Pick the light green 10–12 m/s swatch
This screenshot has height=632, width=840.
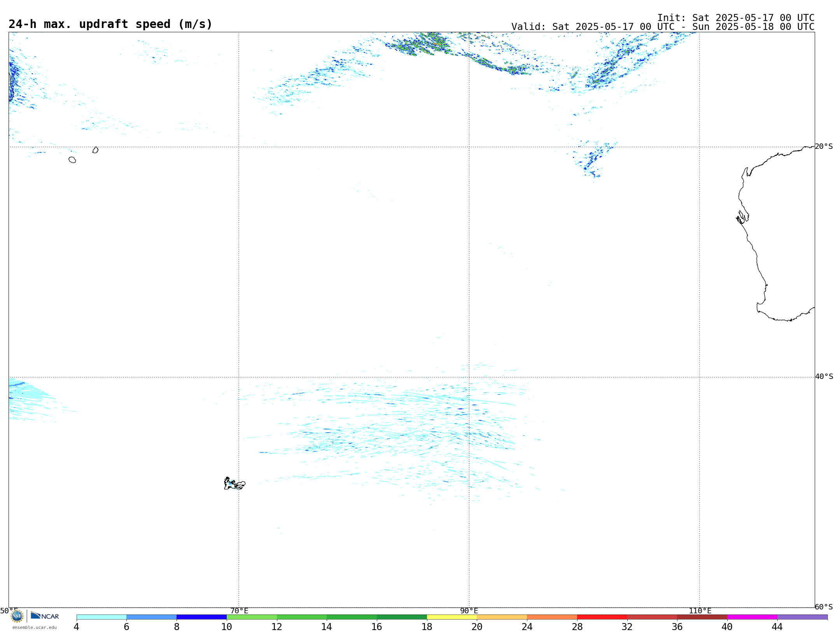[252, 617]
